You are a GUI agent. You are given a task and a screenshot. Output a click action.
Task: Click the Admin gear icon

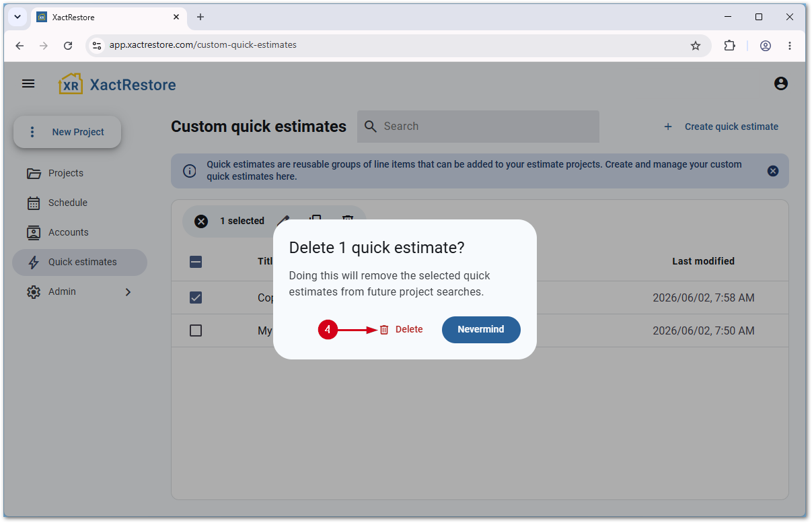[x=34, y=292]
